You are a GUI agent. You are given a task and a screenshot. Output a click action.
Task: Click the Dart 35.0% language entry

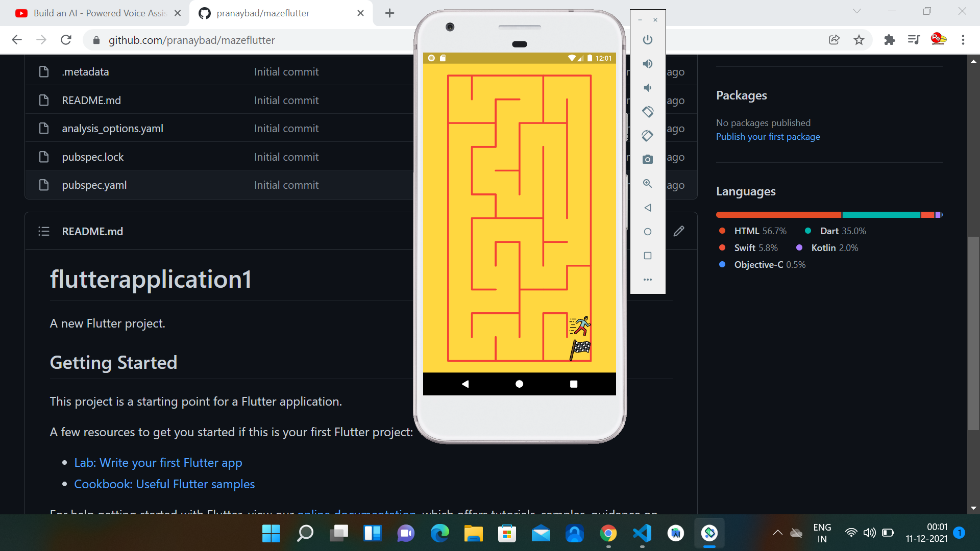(836, 231)
